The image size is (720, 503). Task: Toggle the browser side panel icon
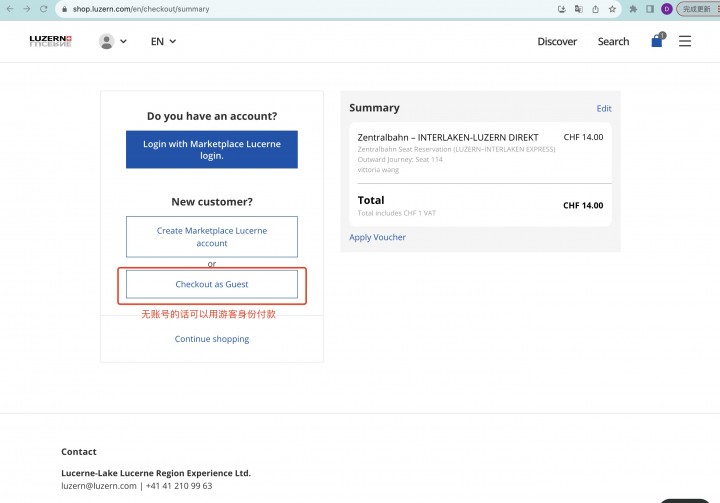coord(650,9)
